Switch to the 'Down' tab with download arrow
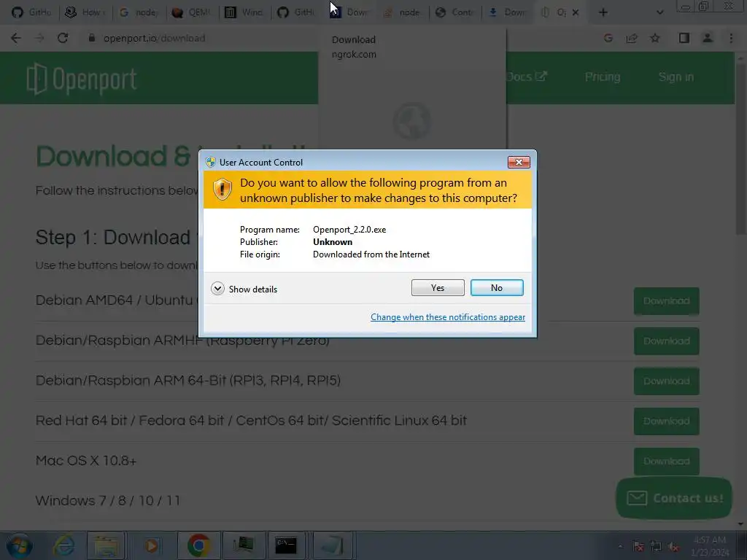 (508, 12)
